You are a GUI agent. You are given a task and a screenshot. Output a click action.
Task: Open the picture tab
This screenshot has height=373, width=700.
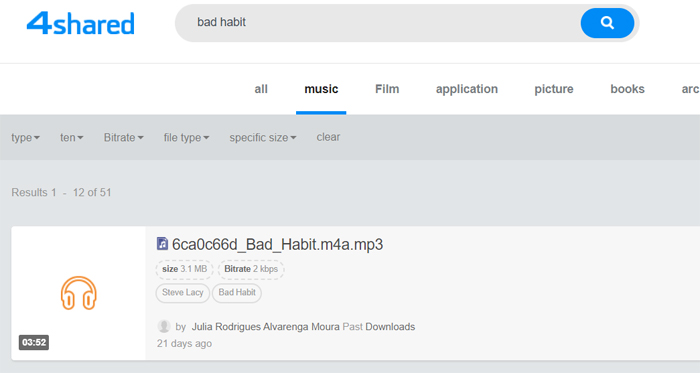[x=554, y=89]
